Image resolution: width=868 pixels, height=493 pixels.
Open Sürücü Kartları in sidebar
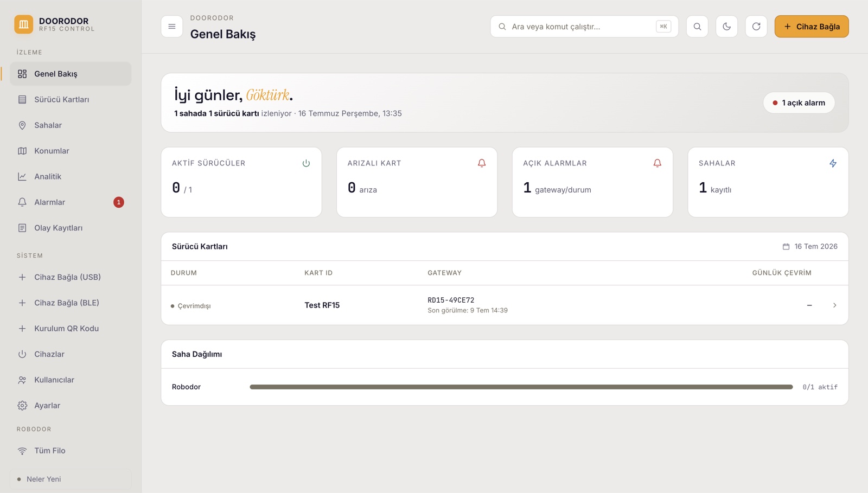[x=71, y=99]
